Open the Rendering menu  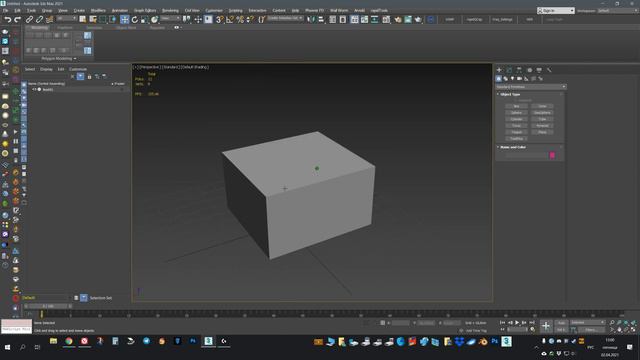(x=170, y=11)
